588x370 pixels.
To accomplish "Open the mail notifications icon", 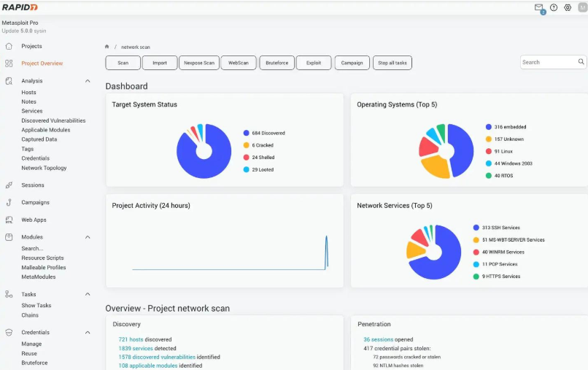I will pos(538,7).
